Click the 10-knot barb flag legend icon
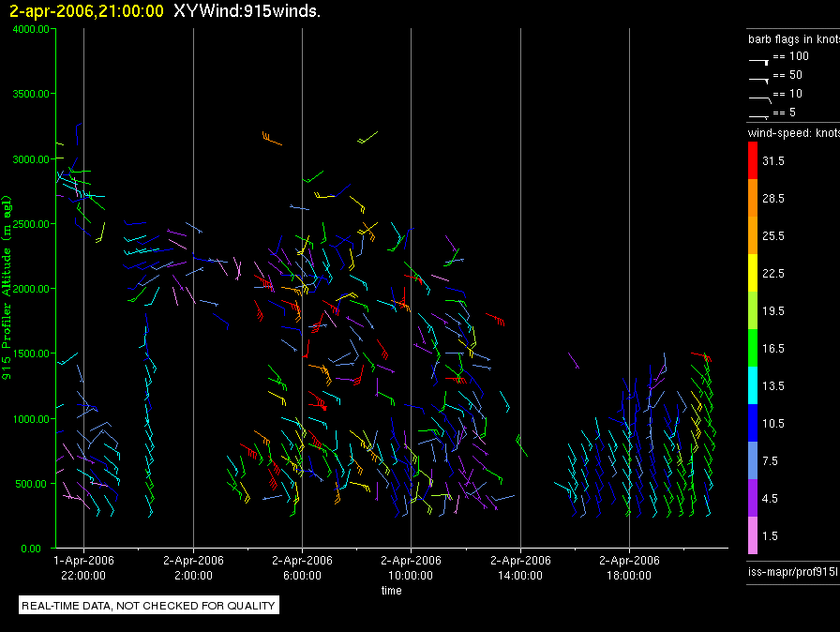This screenshot has width=840, height=632. [x=759, y=99]
